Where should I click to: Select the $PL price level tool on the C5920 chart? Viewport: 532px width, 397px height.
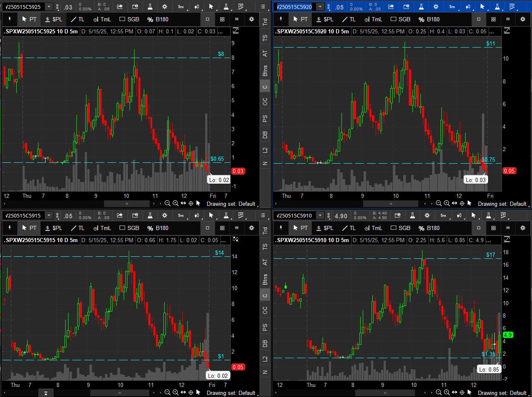pos(324,19)
